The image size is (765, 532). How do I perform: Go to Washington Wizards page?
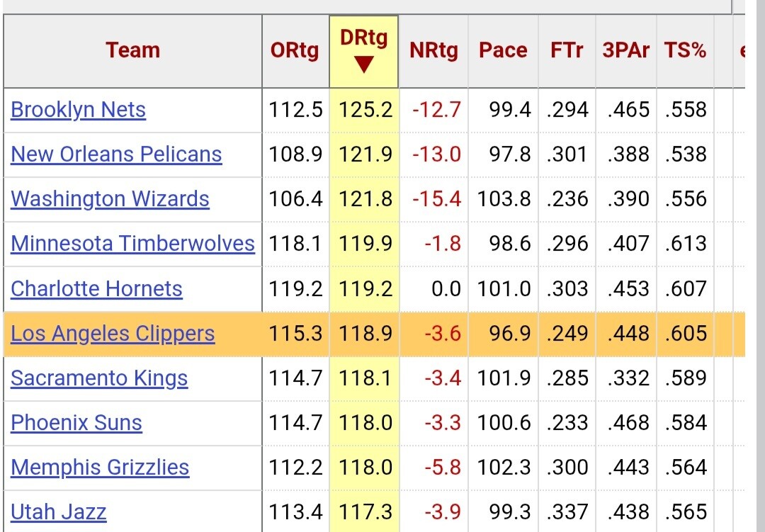point(110,199)
